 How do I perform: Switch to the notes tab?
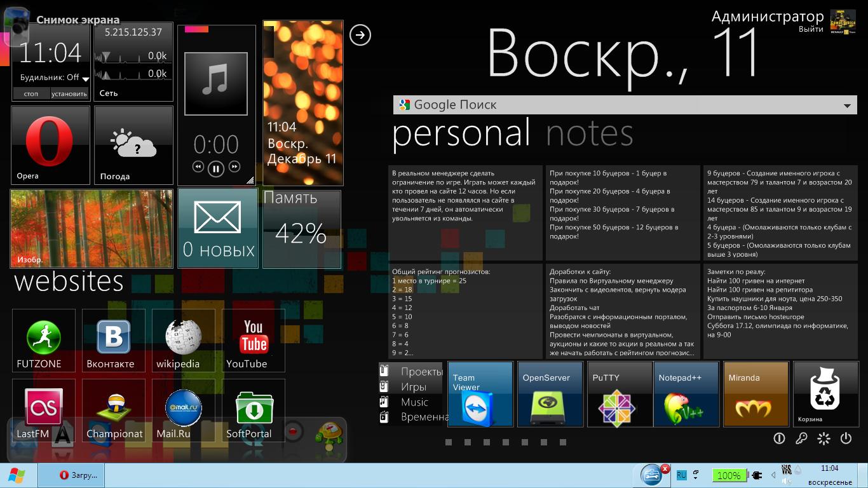[589, 134]
